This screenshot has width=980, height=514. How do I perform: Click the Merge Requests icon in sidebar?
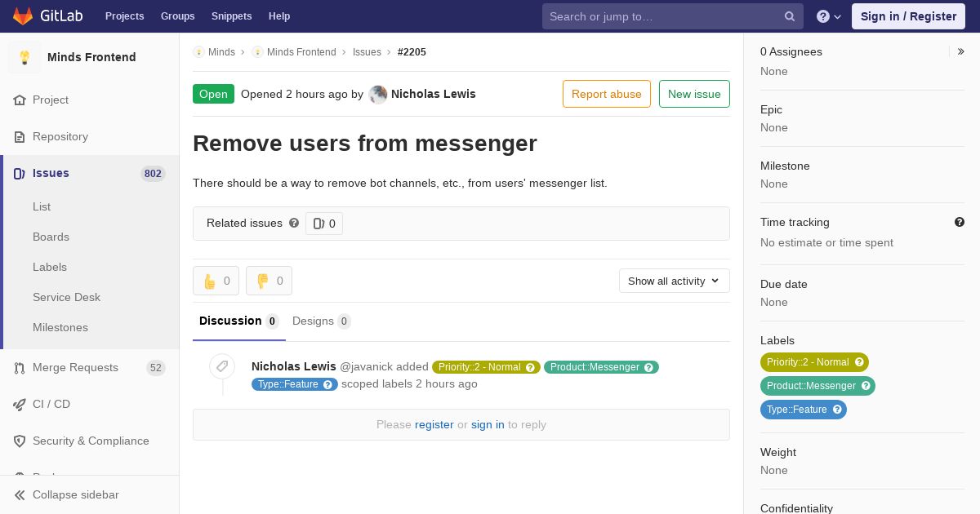click(x=20, y=367)
